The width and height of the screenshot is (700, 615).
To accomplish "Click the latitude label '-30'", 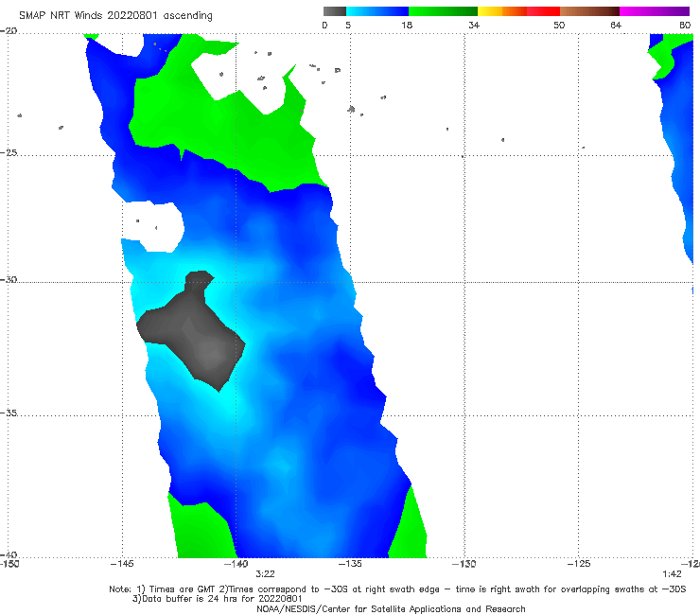I will point(9,279).
